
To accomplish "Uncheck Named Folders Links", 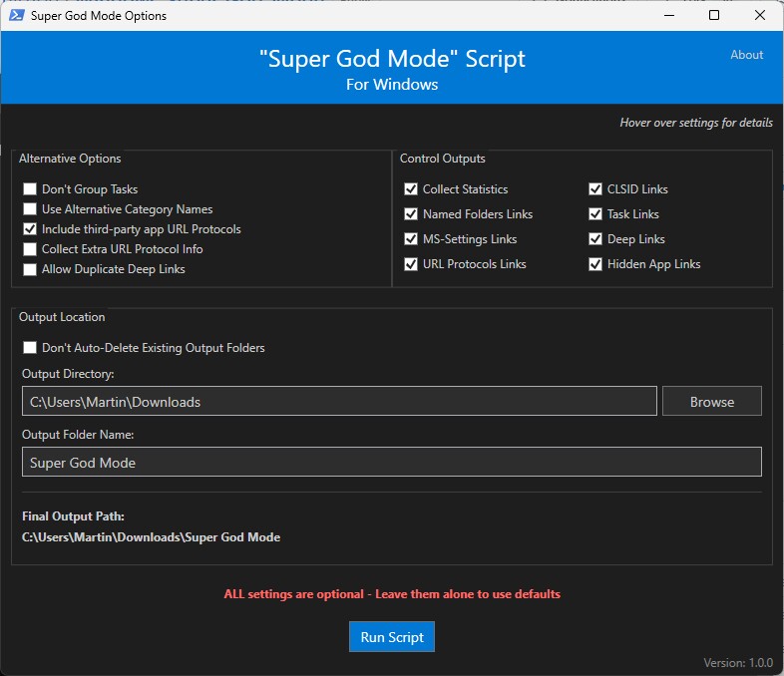I will [x=411, y=214].
